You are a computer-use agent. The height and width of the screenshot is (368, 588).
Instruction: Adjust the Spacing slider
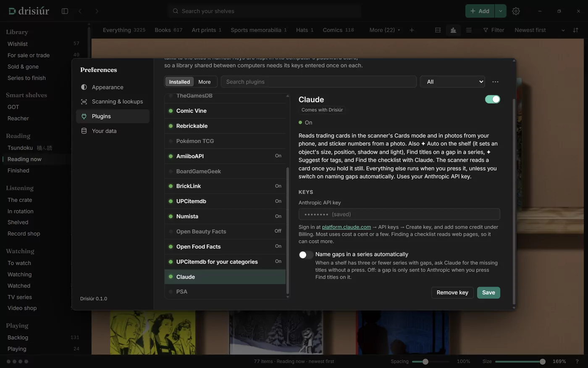click(430, 361)
